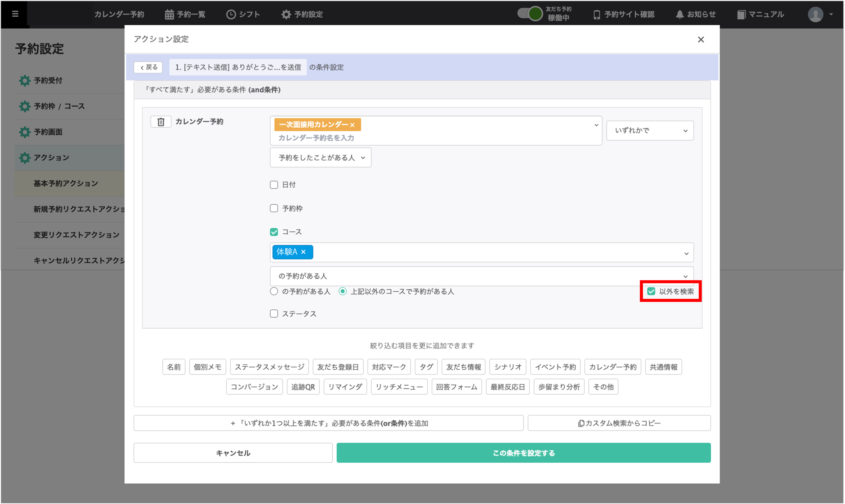Click the 戻る back button
This screenshot has width=845, height=504.
click(148, 67)
